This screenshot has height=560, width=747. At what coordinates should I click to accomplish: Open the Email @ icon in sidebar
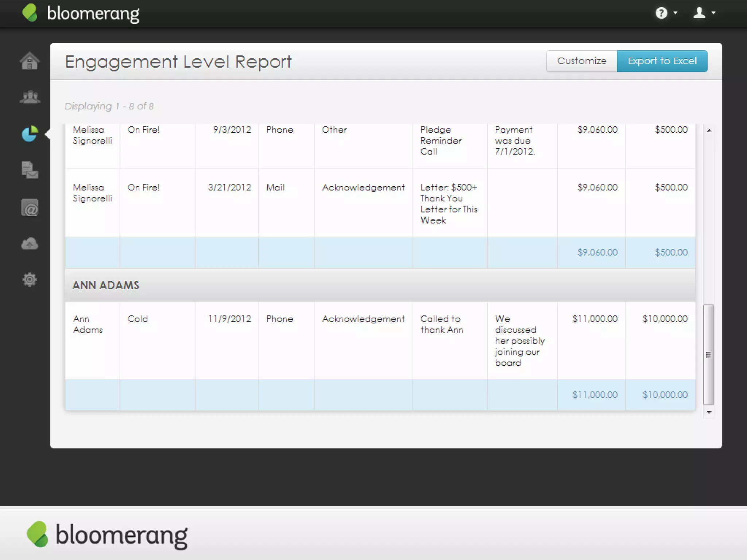[30, 208]
